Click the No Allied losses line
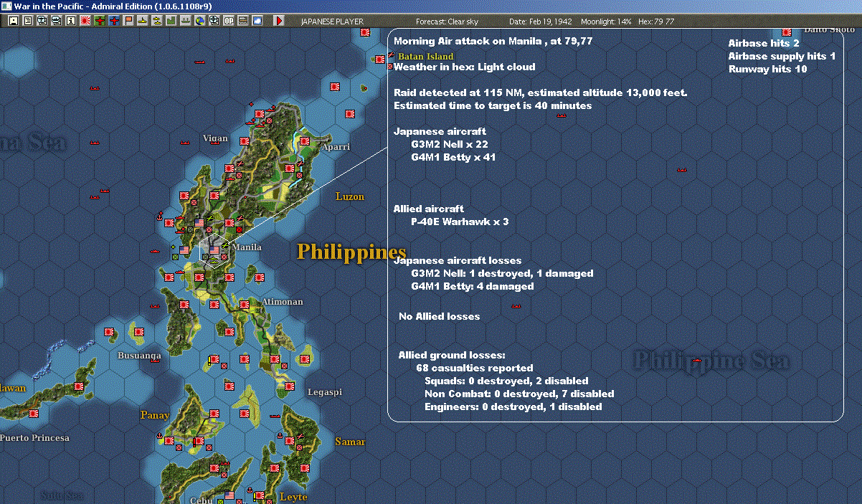Screen dimensions: 862x504 point(439,316)
